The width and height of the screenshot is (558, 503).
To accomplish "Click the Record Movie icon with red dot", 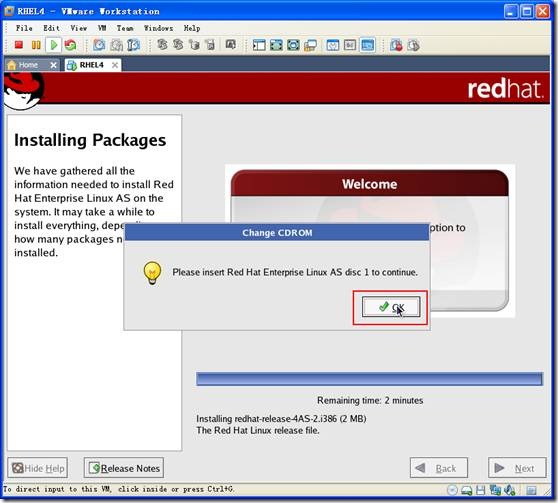I will (396, 45).
